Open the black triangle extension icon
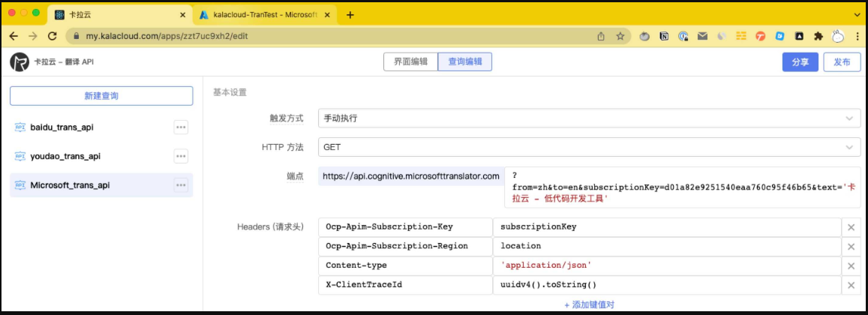 (799, 37)
